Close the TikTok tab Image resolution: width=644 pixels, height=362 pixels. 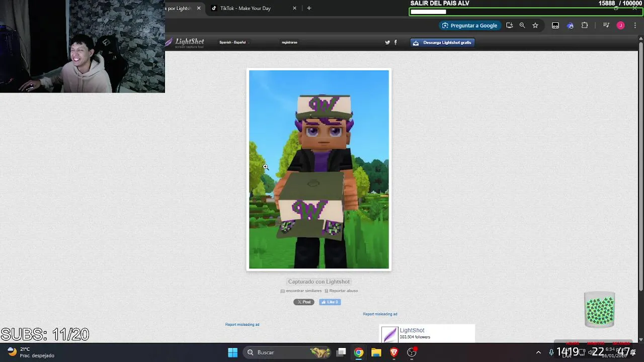pyautogui.click(x=295, y=8)
